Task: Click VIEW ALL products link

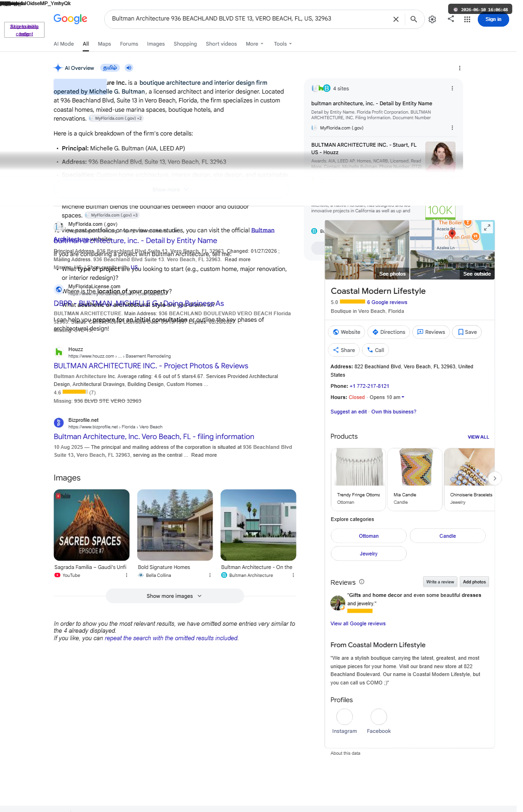Action: click(x=478, y=437)
